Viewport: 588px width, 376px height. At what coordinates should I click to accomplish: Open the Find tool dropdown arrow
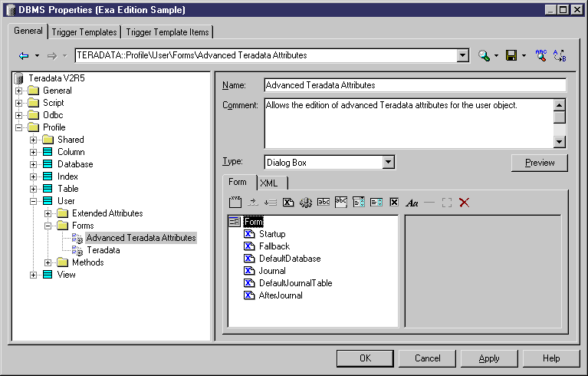(496, 56)
